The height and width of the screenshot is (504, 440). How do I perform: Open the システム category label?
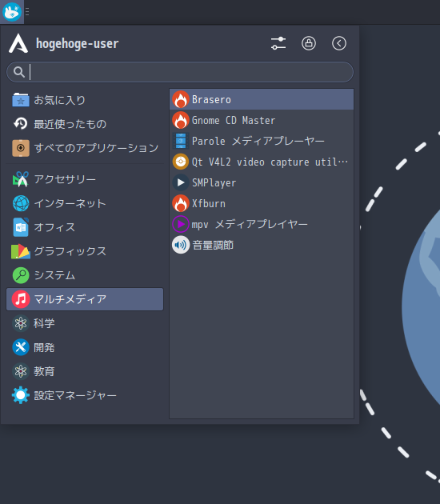pos(54,275)
